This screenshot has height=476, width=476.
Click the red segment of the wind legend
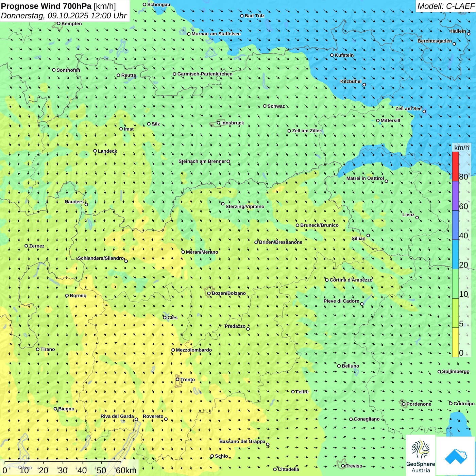point(455,166)
